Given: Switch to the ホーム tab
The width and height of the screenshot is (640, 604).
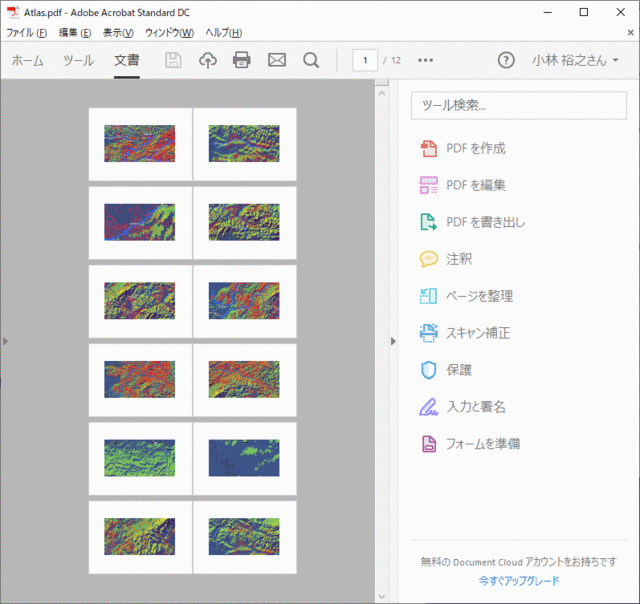Looking at the screenshot, I should point(27,60).
